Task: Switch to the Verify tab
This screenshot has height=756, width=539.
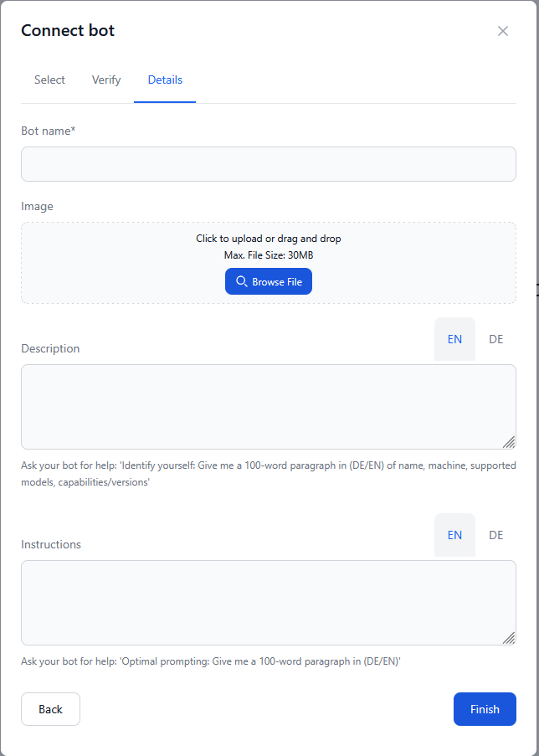Action: coord(105,80)
